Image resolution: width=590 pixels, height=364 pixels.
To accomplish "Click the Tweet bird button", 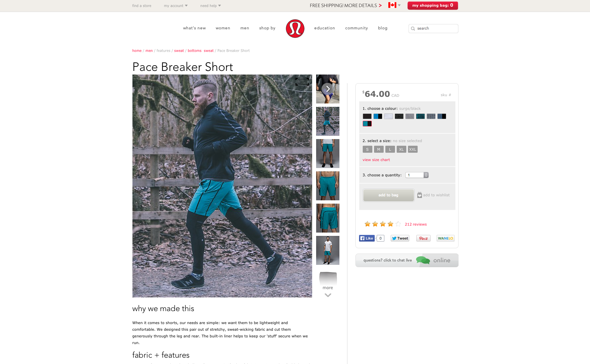I will click(400, 238).
